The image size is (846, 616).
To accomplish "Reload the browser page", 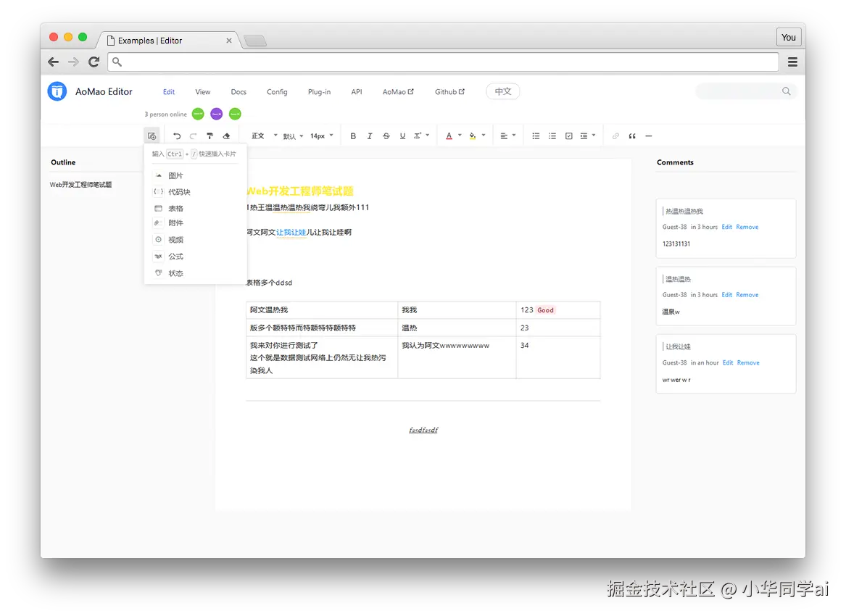I will pyautogui.click(x=94, y=62).
